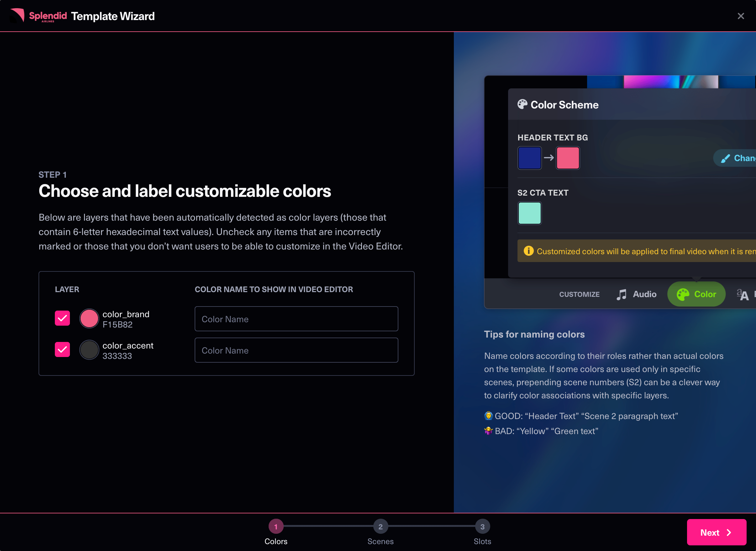Click the brush icon on Change button
Screen dimensions: 756x551
725,158
